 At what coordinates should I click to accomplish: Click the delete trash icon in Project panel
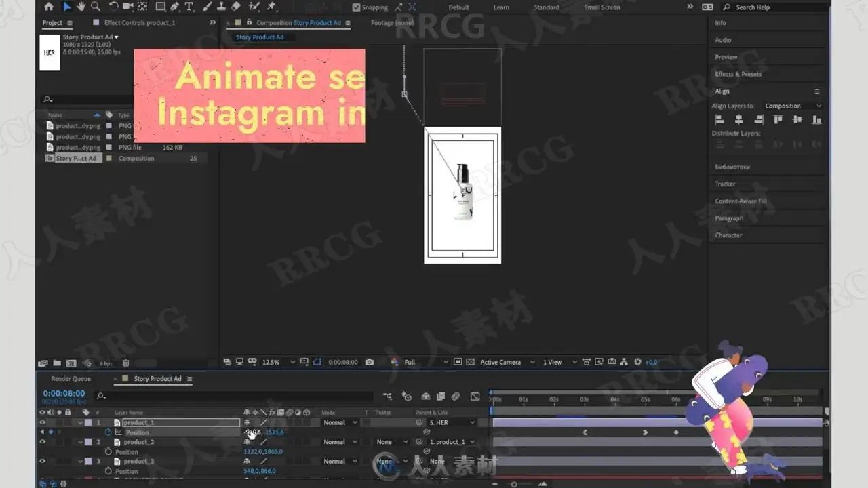125,363
